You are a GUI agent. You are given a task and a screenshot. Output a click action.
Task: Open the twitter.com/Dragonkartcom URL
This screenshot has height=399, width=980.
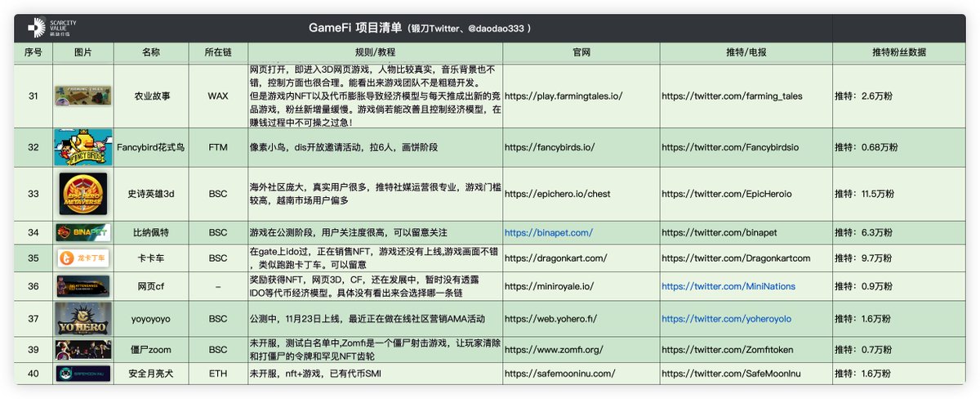tap(736, 258)
